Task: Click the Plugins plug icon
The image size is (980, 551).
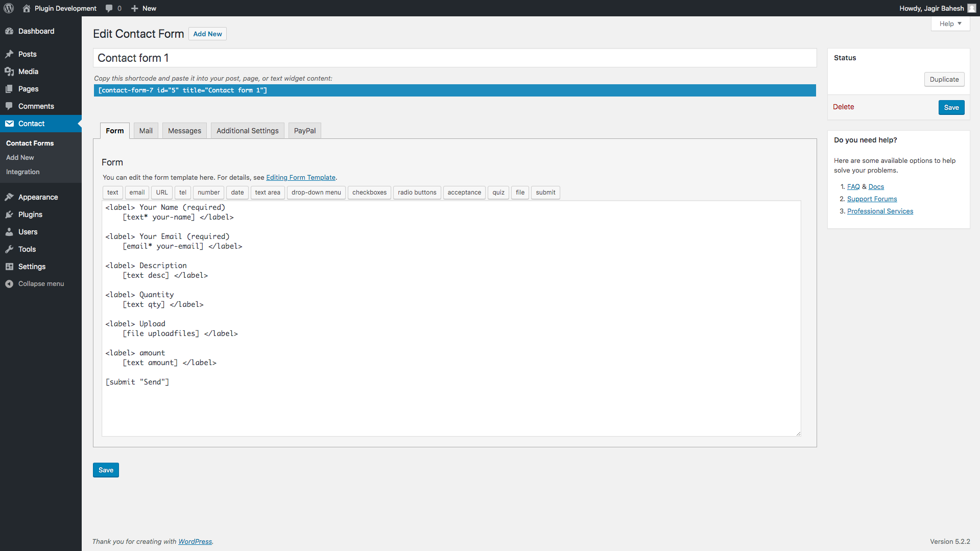Action: coord(9,214)
